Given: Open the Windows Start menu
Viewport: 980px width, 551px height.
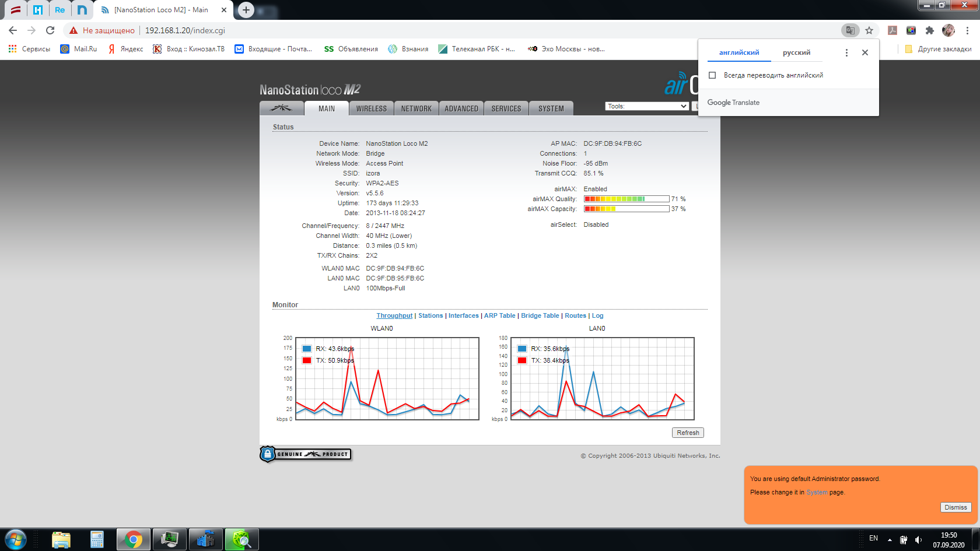Looking at the screenshot, I should tap(16, 539).
